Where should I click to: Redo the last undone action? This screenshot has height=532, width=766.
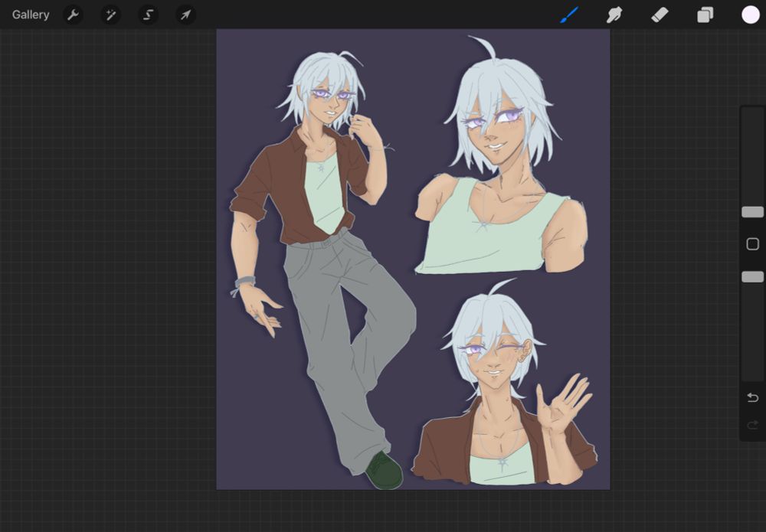point(752,425)
